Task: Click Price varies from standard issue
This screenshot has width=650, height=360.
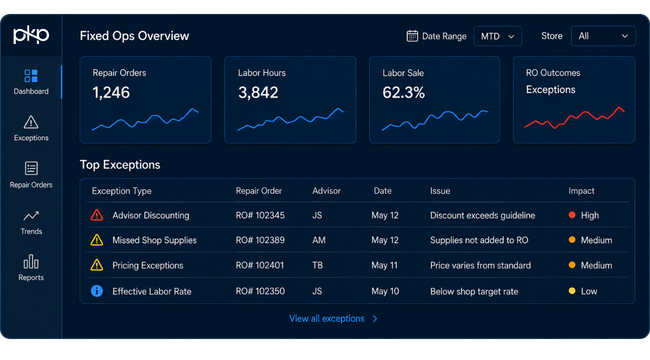Action: [x=480, y=265]
